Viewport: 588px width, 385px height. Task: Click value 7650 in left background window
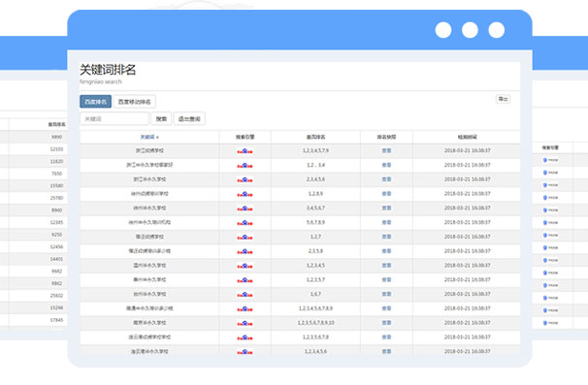(56, 174)
